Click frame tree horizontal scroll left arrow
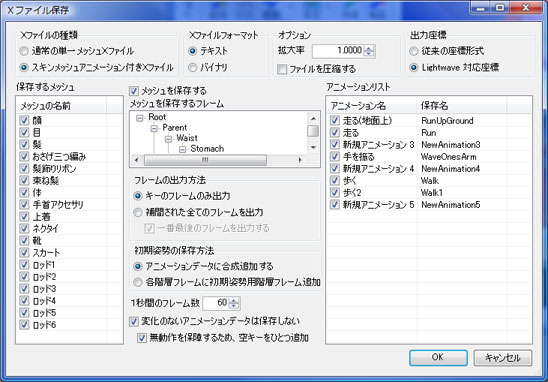Viewport: 548px width, 382px height. tap(136, 160)
